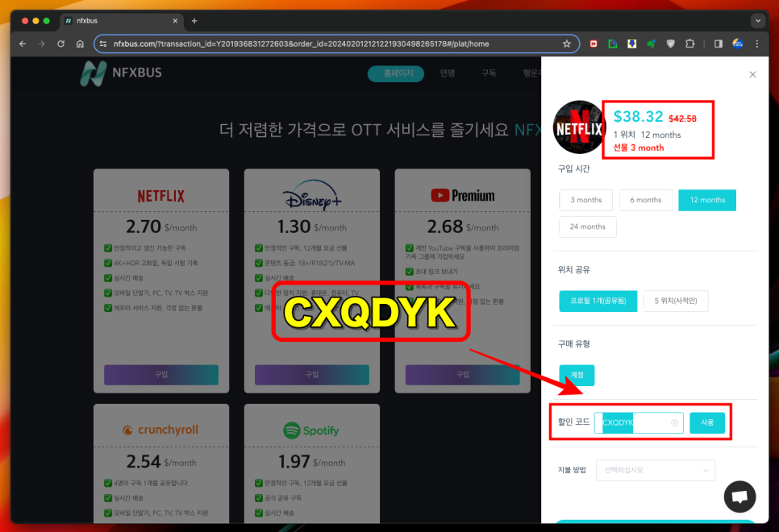Click the crunchyroll logo on card

160,430
